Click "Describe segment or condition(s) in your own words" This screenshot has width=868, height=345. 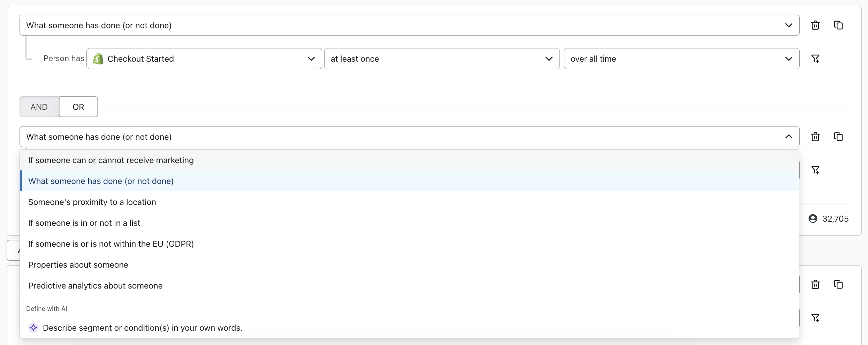pos(142,328)
